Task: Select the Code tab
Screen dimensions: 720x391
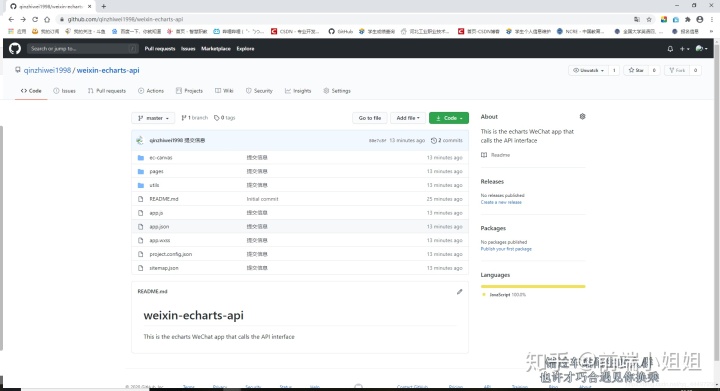Action: coord(31,91)
